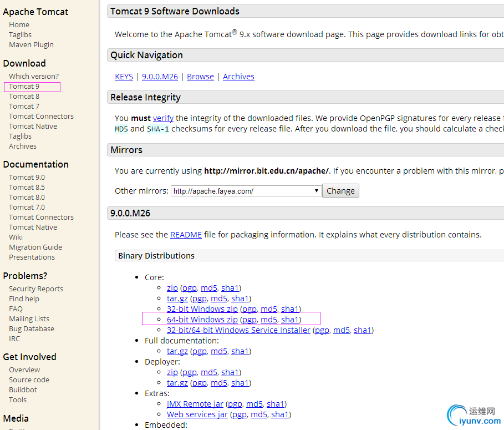Open the KEYS link in Quick Navigation
This screenshot has width=504, height=430.
(x=124, y=77)
